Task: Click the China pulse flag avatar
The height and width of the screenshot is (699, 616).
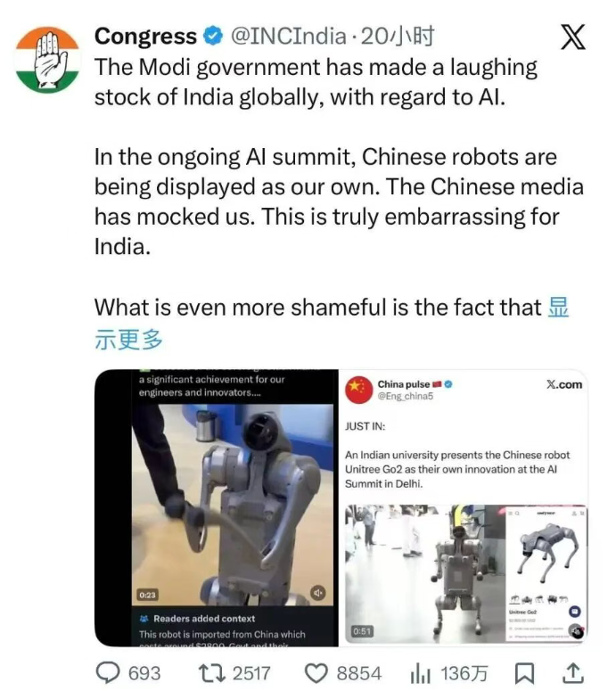Action: [x=358, y=390]
